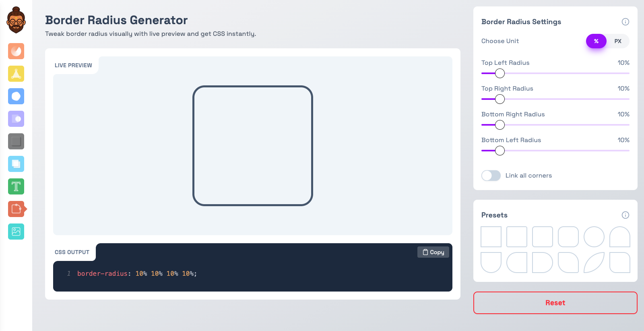Click the Border Radius Generator title
Screen dimensions: 644x331
tap(116, 20)
